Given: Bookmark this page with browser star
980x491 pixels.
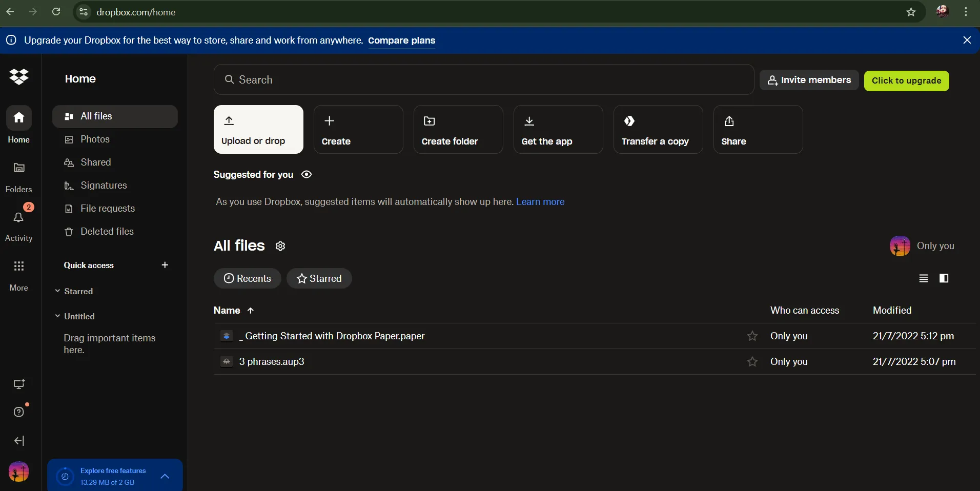Looking at the screenshot, I should pos(911,12).
